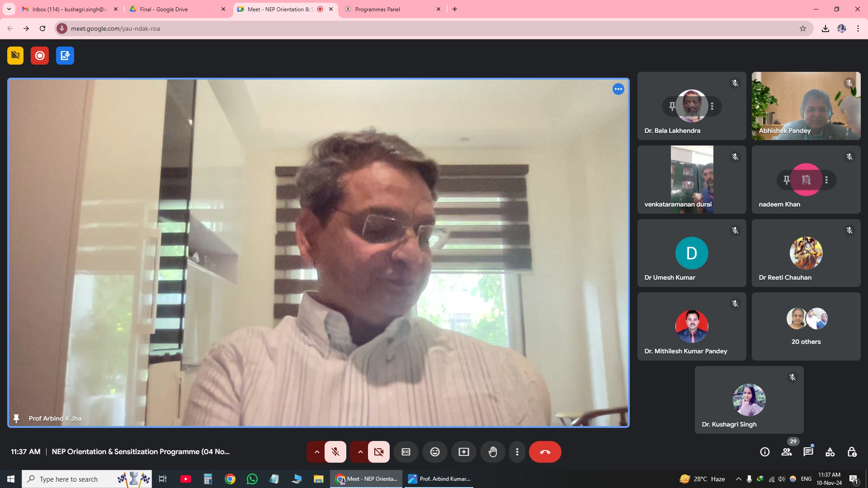Open the 20 others participants tile
This screenshot has height=488, width=868.
(806, 326)
